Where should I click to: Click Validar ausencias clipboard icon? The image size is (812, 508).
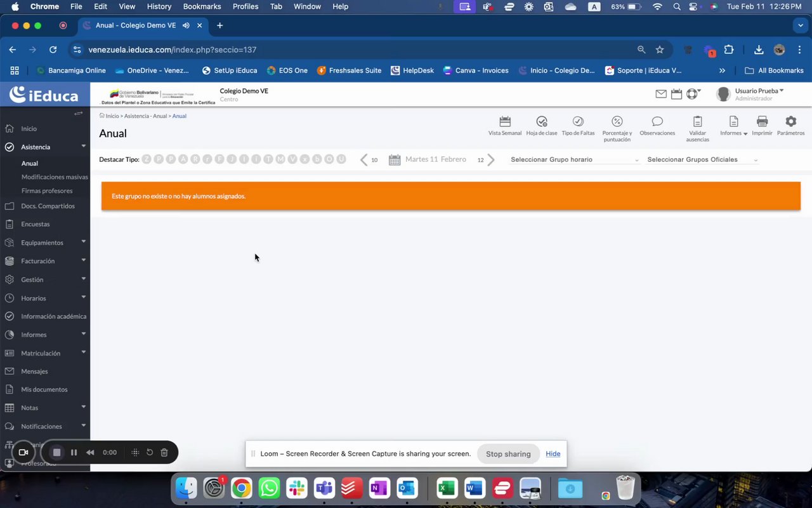698,121
